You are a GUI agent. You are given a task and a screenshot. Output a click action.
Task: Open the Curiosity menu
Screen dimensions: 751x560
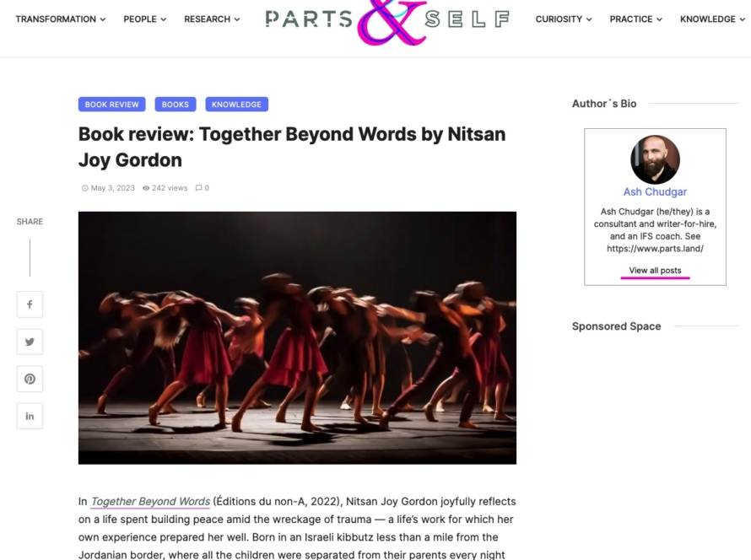pyautogui.click(x=564, y=19)
